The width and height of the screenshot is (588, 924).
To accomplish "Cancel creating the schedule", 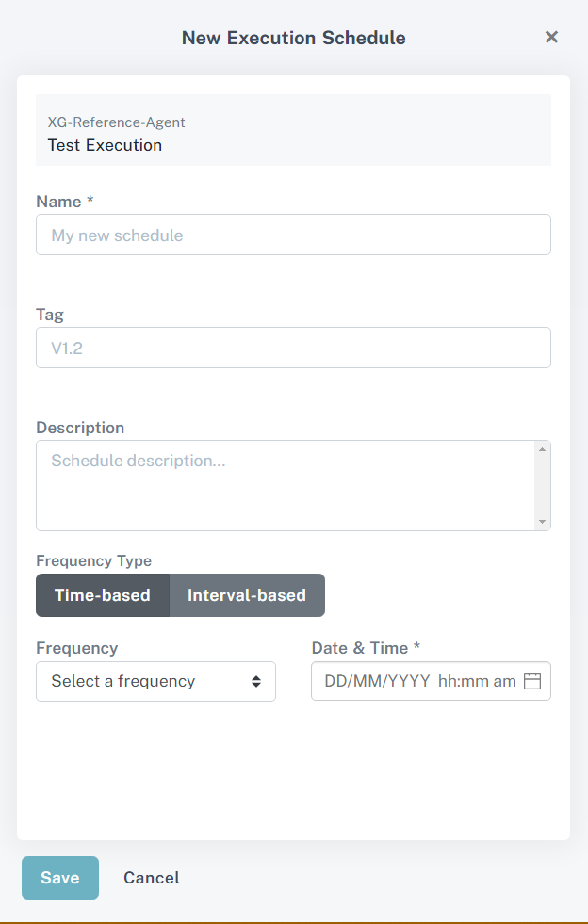I will [151, 877].
